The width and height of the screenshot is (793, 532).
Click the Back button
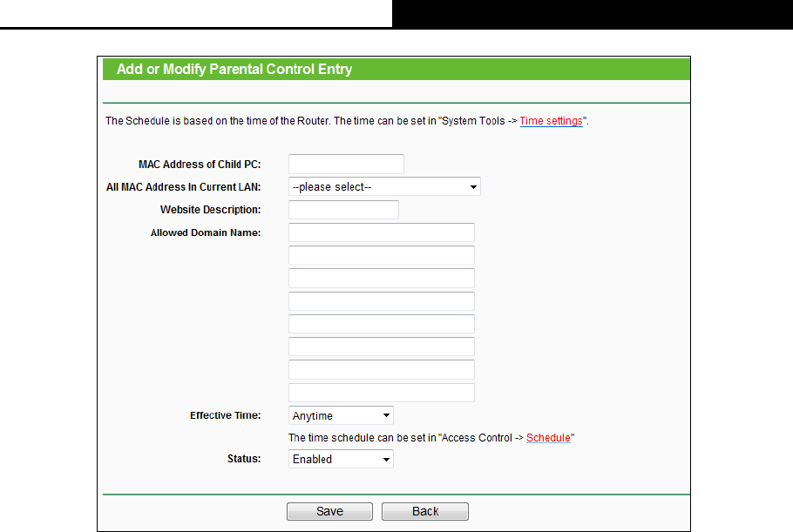click(425, 511)
